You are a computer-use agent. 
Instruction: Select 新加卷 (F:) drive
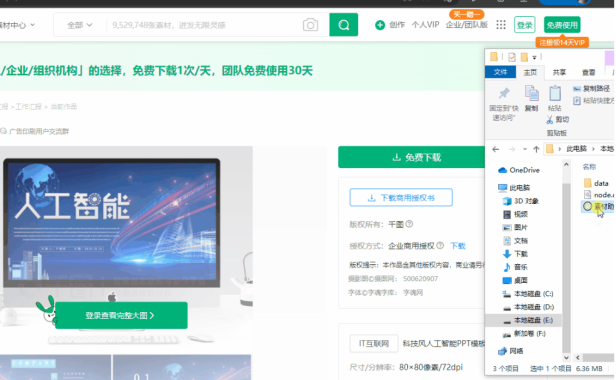coord(524,334)
